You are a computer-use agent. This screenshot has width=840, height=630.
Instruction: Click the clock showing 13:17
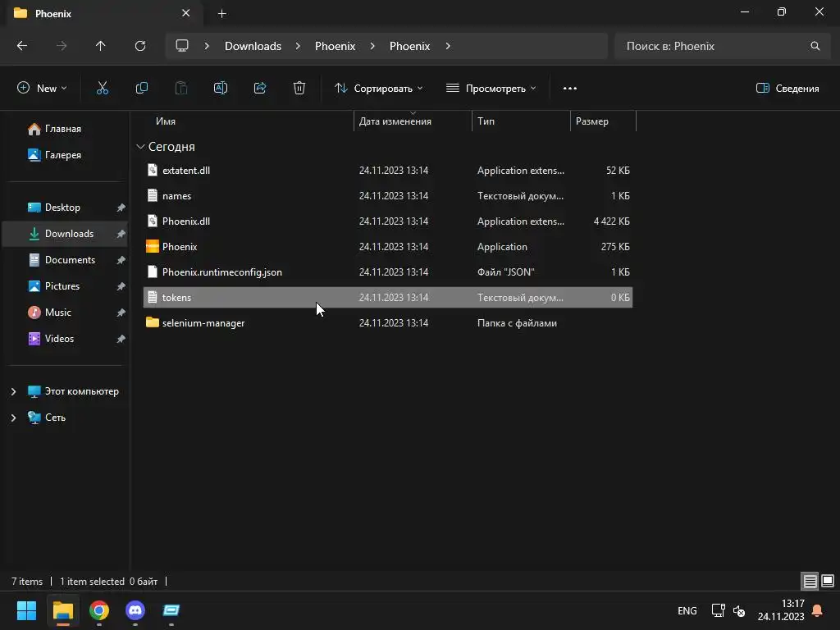click(793, 604)
